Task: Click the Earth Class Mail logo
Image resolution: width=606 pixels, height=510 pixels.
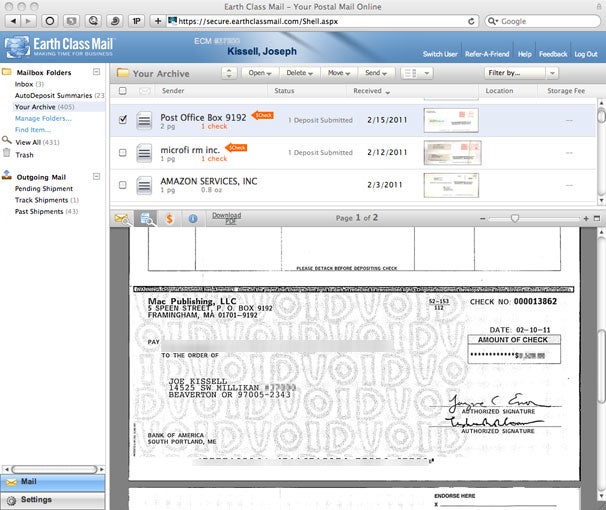Action: pos(59,47)
